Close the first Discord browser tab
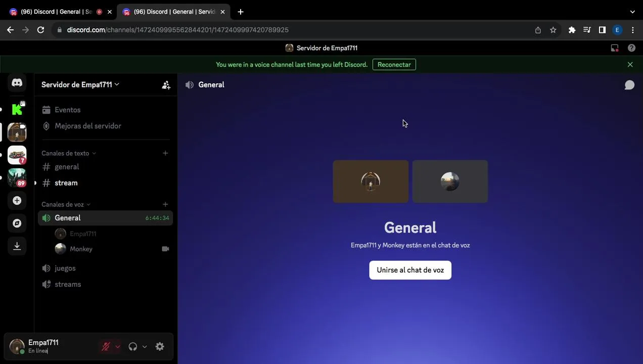 tap(109, 12)
